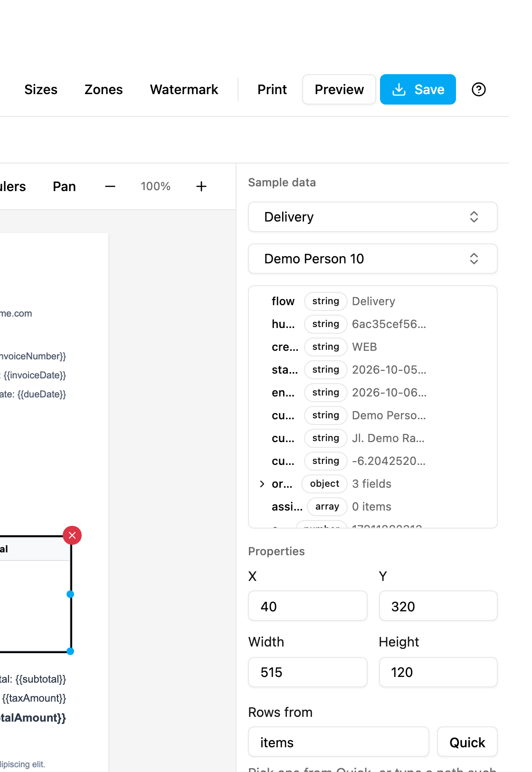Expand the 'or...' object row chevron

tap(262, 484)
